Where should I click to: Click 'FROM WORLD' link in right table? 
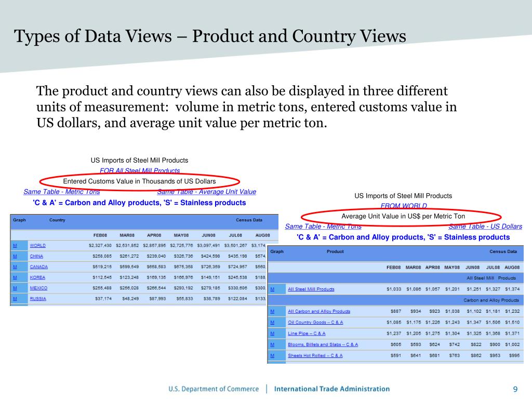tap(403, 206)
